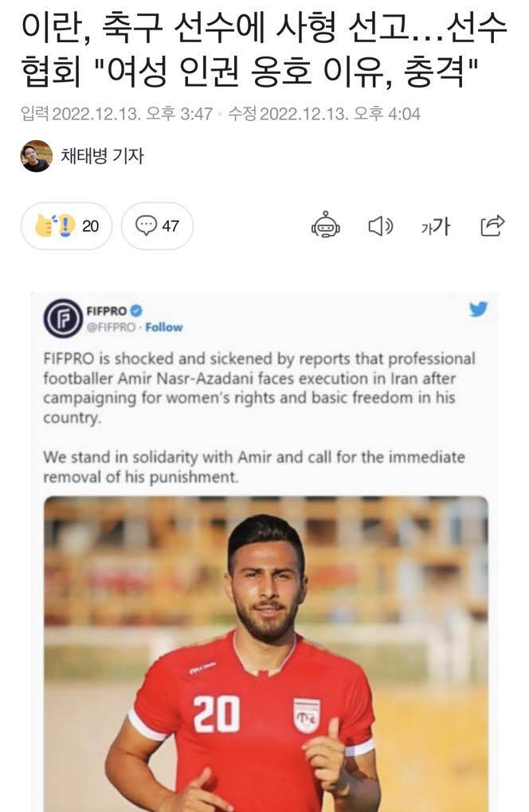Tap the blue verified badge beside FIFPRO
529x812 pixels.
coord(136,310)
